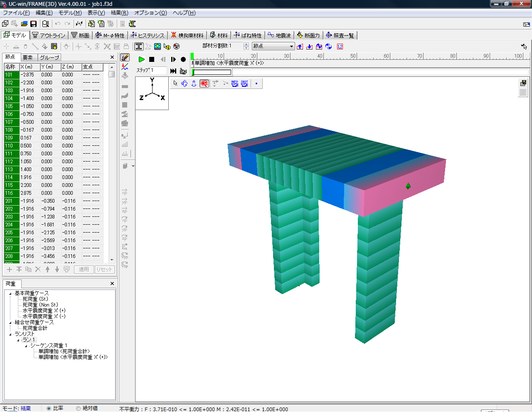
Task: Toggle the I-beam section display icon
Action: (x=139, y=47)
